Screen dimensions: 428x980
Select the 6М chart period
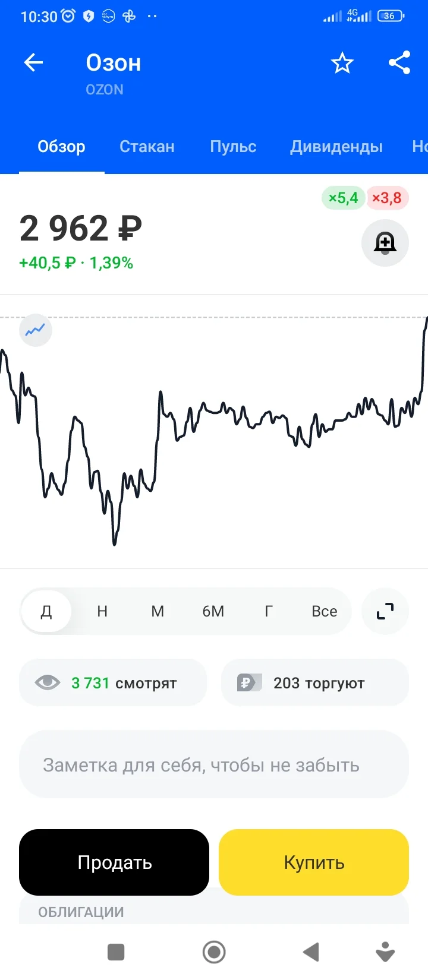pos(213,611)
